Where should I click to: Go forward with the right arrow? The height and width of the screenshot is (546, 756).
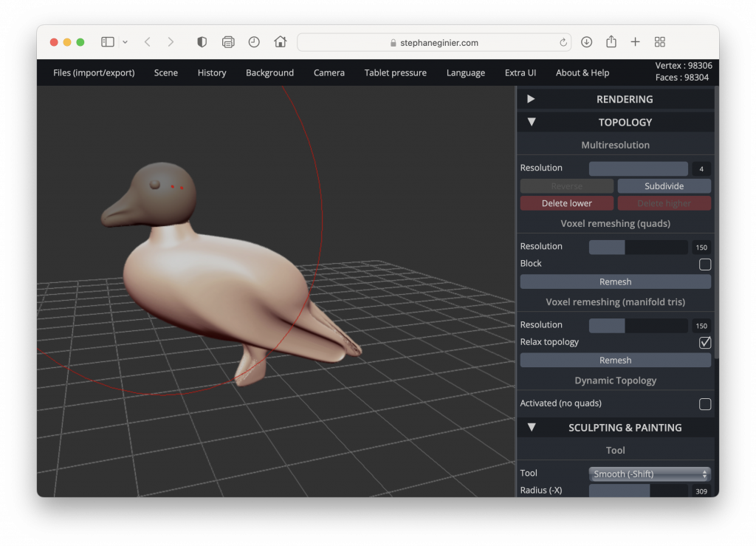171,42
